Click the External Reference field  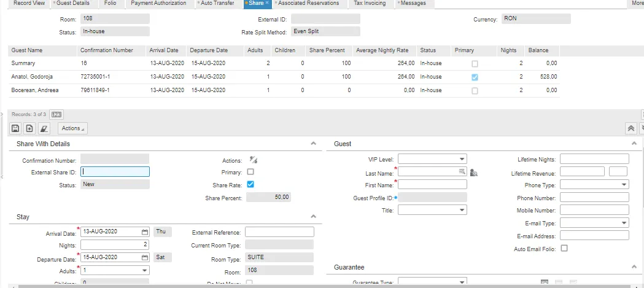pos(279,232)
